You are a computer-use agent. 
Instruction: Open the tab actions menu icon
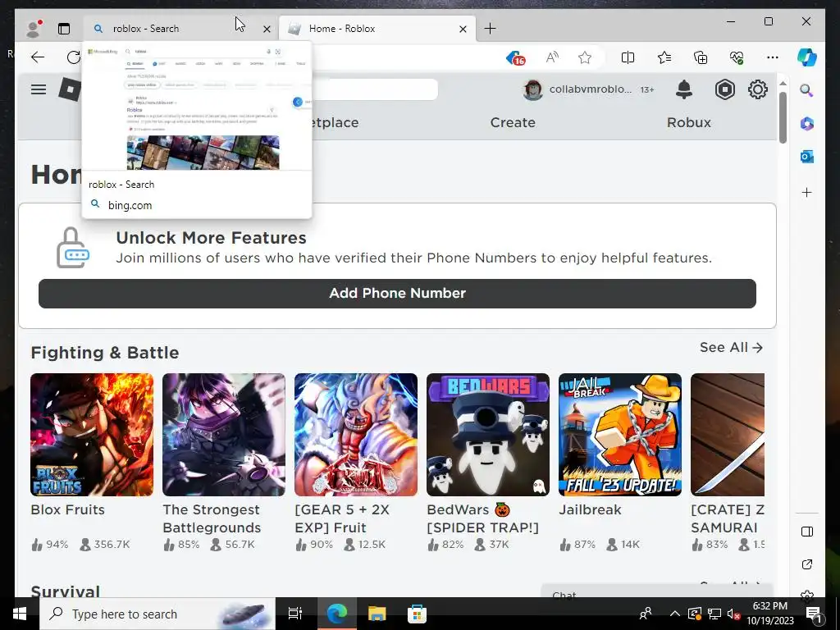point(64,29)
